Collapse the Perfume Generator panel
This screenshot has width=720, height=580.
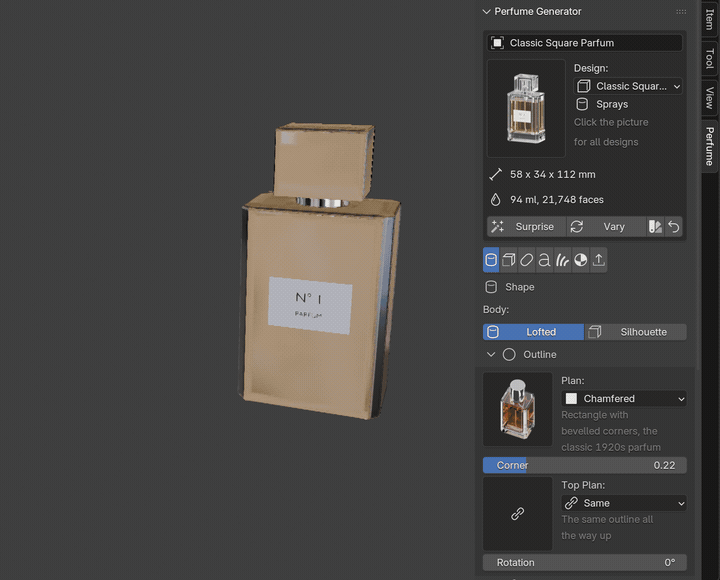(x=486, y=11)
